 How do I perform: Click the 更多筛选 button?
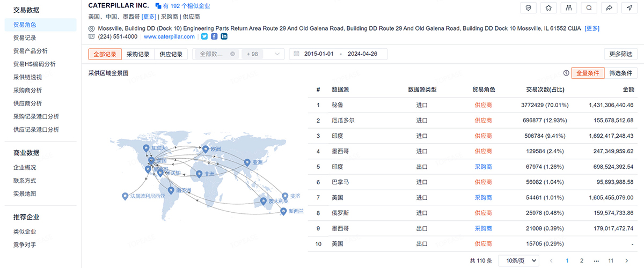pos(621,54)
